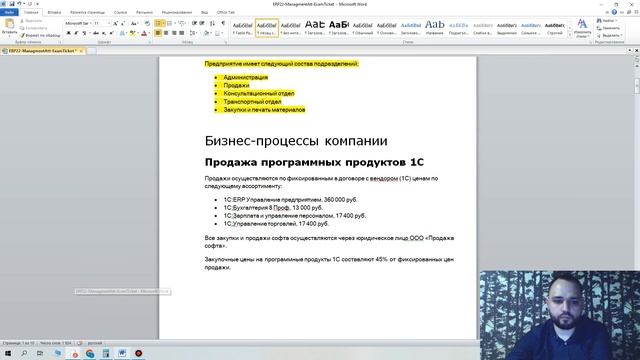Click the Paste (Вставить) clipboard icon
Viewport: 640px width, 360px height.
point(9,24)
